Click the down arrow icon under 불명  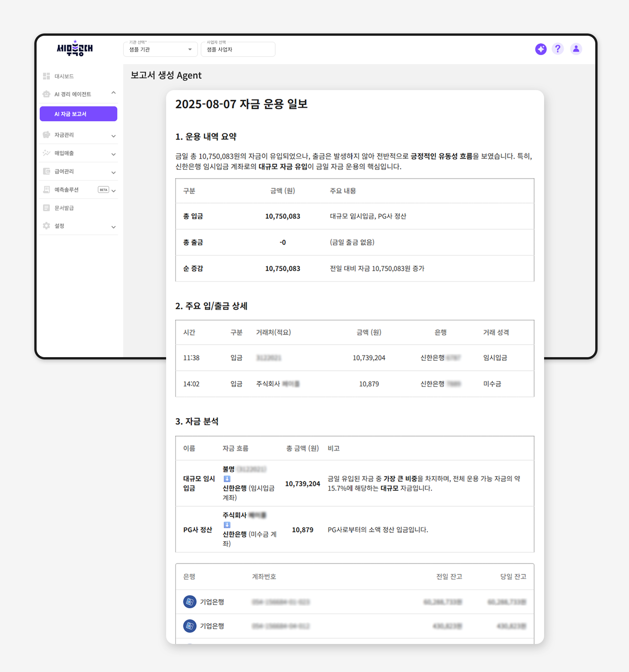tap(227, 479)
